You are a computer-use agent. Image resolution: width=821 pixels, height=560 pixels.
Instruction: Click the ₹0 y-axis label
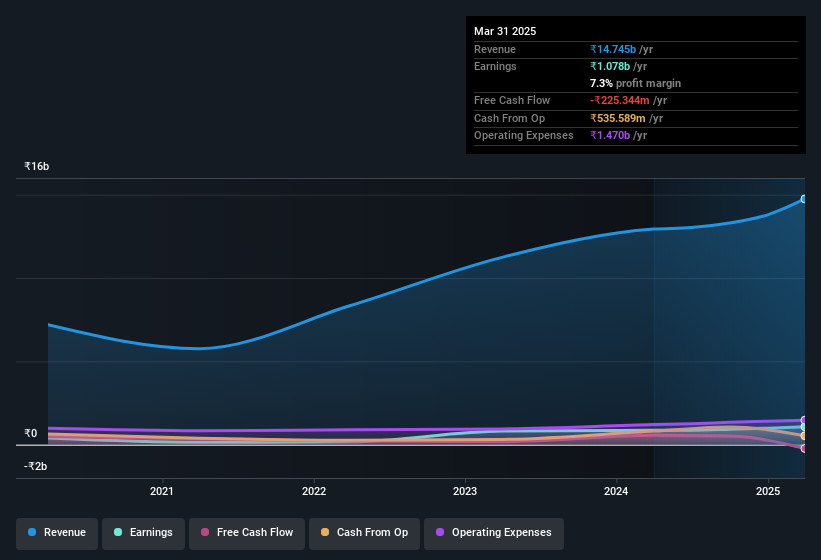pyautogui.click(x=31, y=433)
